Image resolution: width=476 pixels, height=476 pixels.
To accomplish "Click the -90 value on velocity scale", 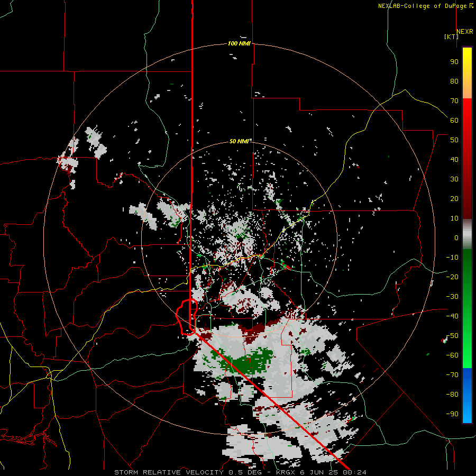I will click(x=452, y=414).
